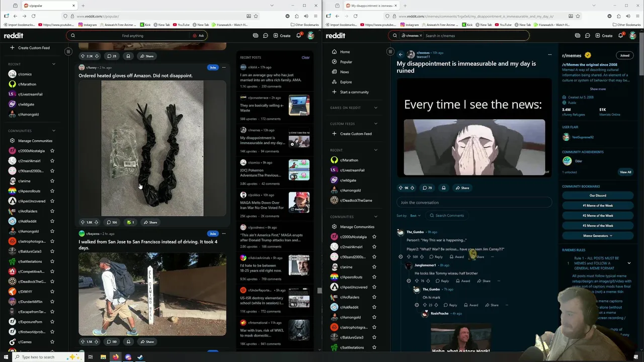This screenshot has height=362, width=644.
Task: Favorite r/BaldursGate3 in left window
Action: coord(52,251)
